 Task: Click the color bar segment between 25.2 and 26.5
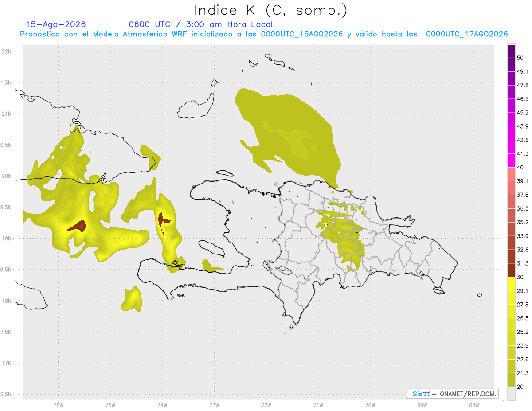click(512, 325)
